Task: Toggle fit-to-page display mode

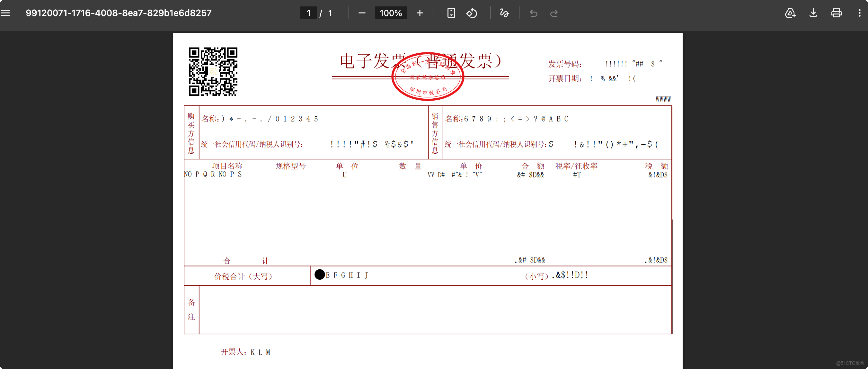Action: tap(451, 13)
